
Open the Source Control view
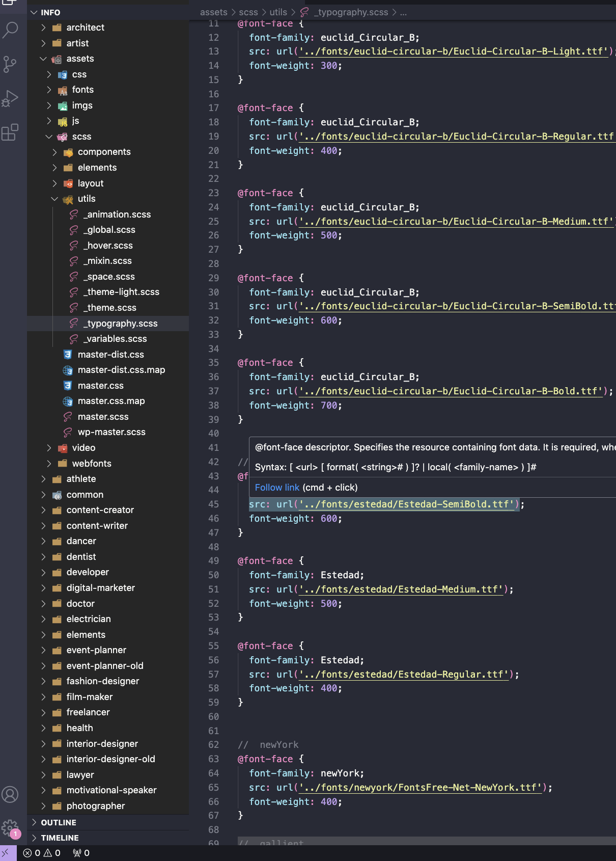click(10, 64)
